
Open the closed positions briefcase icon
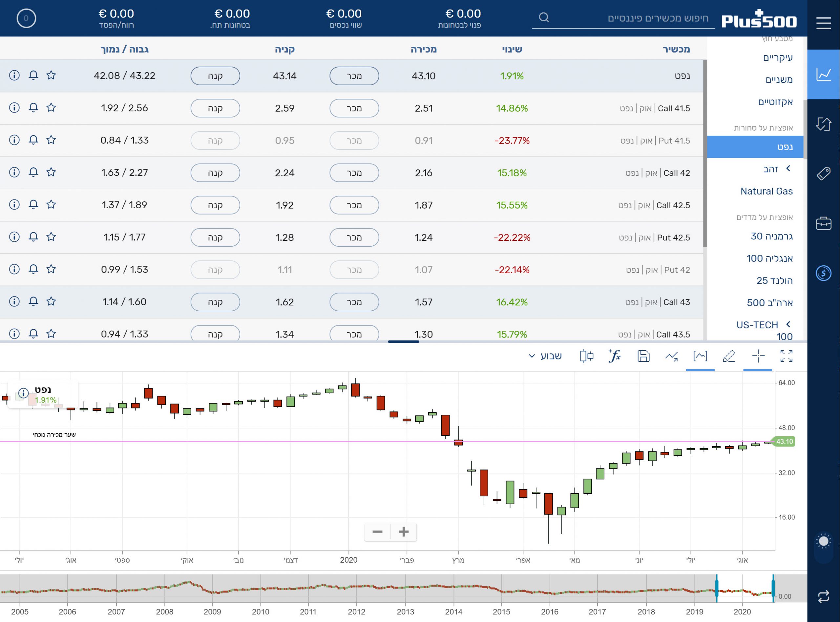pos(824,223)
